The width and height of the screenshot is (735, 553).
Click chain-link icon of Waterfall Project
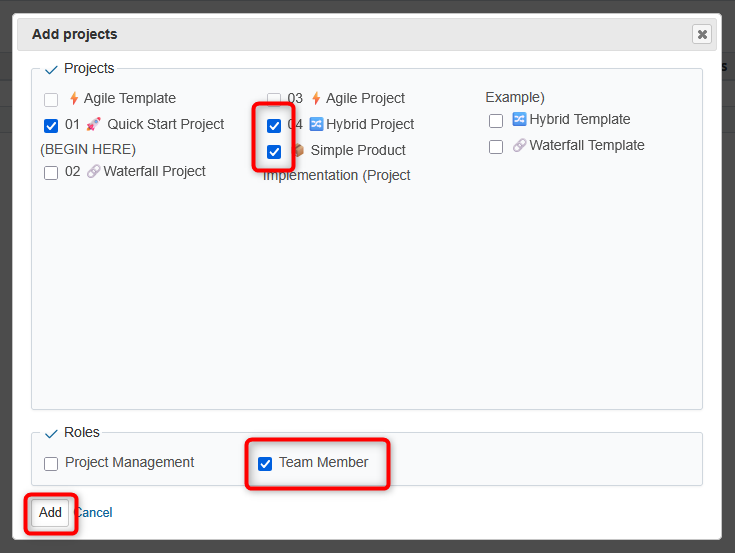coord(93,172)
